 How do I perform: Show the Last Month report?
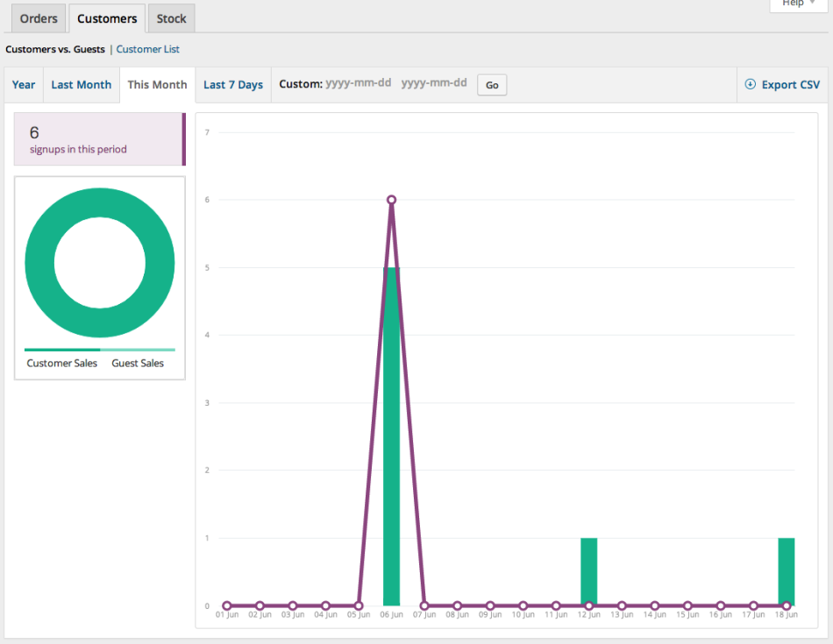tap(82, 85)
